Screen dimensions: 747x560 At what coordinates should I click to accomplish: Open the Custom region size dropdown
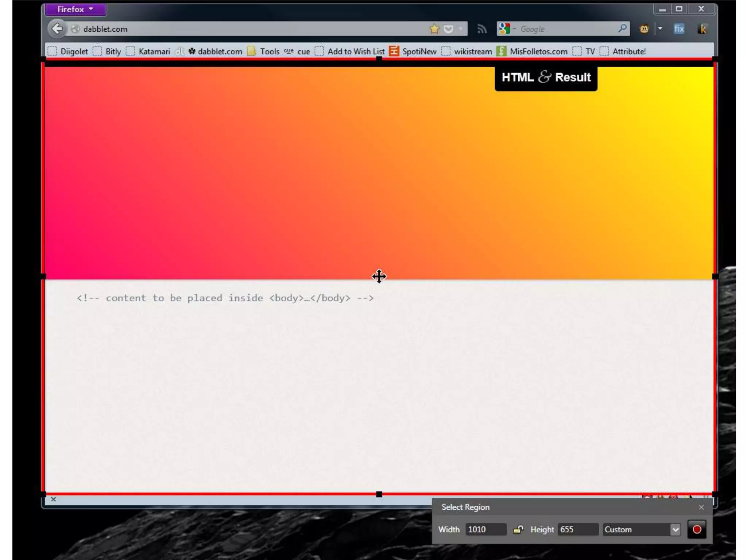675,529
